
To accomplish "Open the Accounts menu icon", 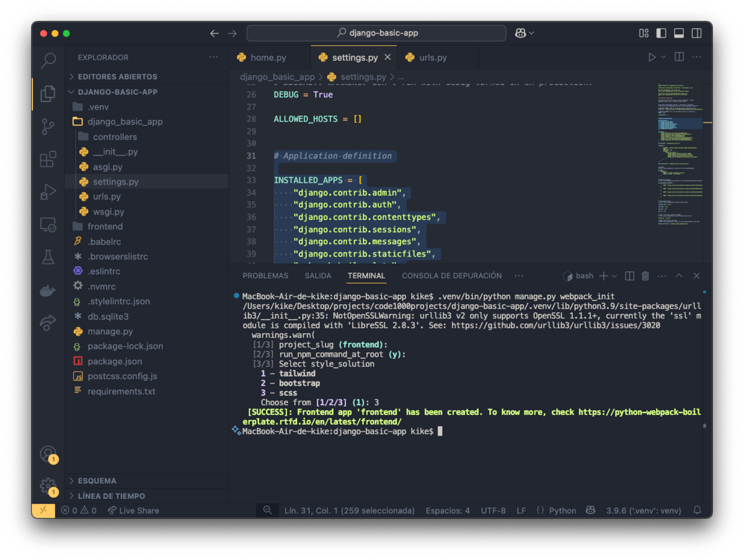I will (48, 453).
